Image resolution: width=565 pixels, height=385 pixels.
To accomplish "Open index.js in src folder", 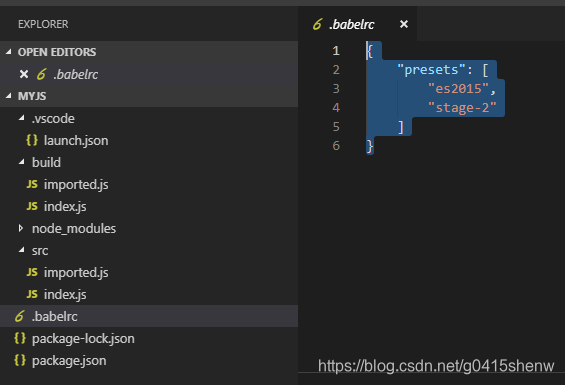I will pos(149,294).
